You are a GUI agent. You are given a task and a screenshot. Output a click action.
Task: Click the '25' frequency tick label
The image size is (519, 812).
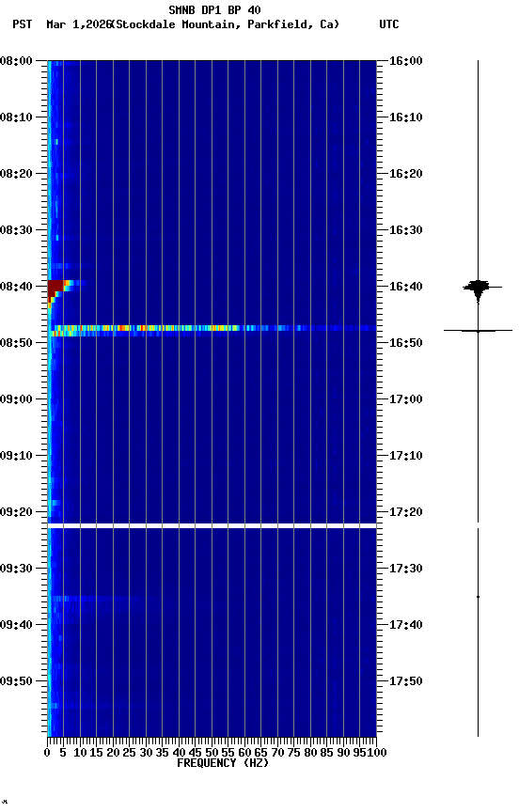(129, 753)
